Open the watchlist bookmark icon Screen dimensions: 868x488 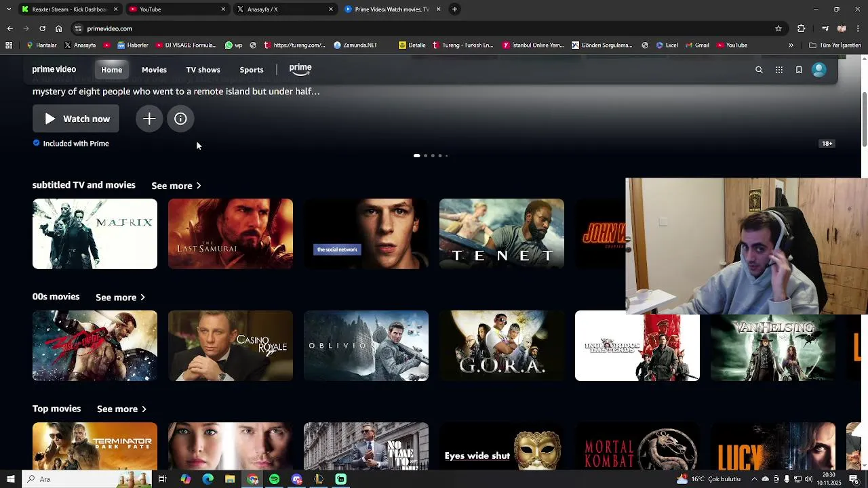click(x=799, y=70)
